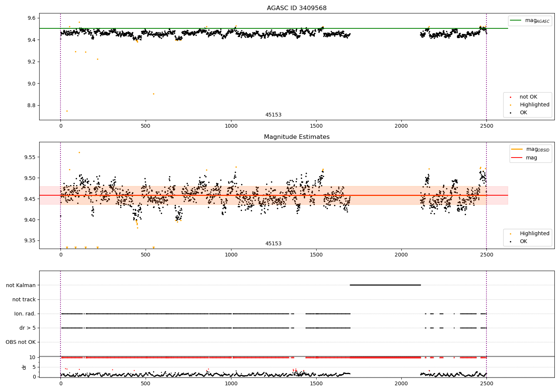Click the lowest orange outlier point near 8.75

click(x=67, y=111)
